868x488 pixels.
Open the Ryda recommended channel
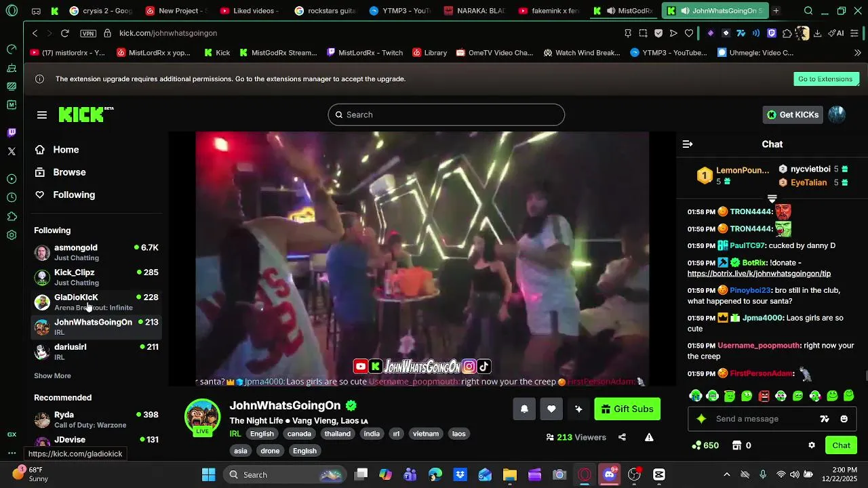96,420
